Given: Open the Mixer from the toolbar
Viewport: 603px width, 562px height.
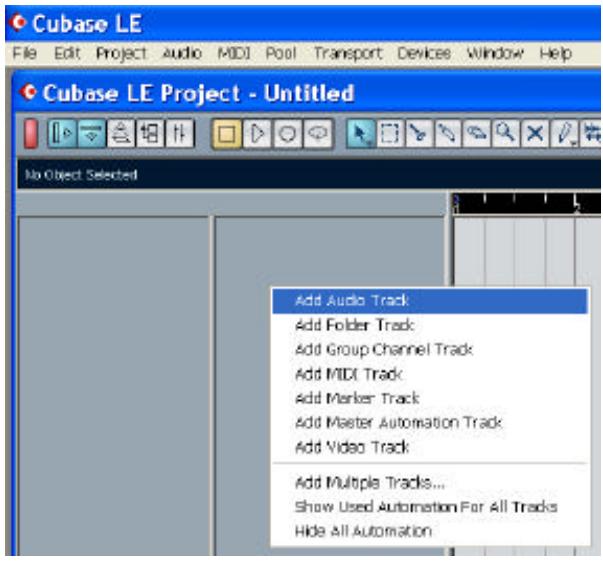Looking at the screenshot, I should (180, 133).
